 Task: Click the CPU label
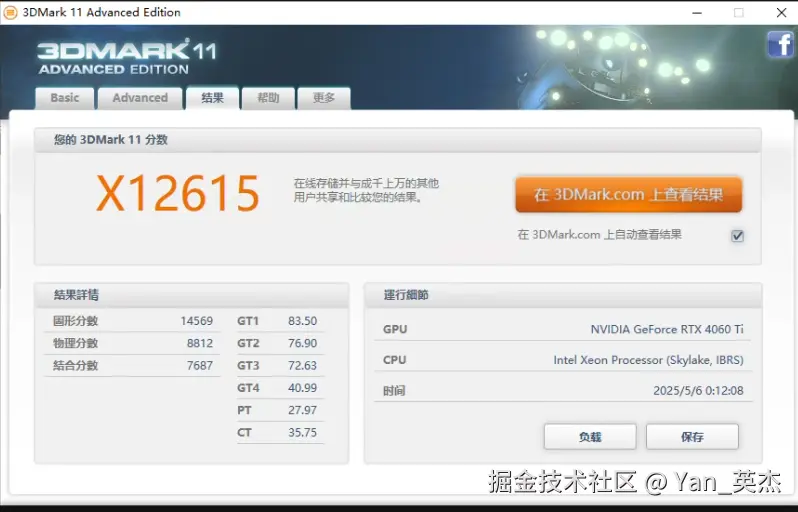[394, 360]
